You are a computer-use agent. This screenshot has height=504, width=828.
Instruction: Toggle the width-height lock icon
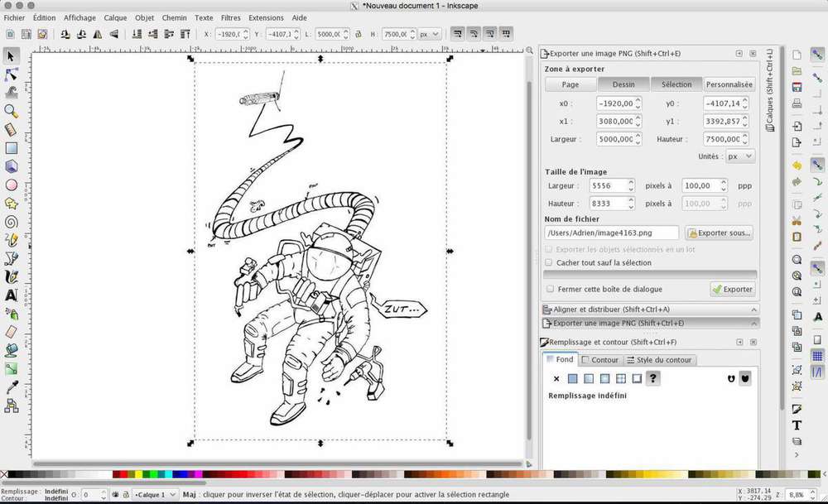click(x=359, y=34)
